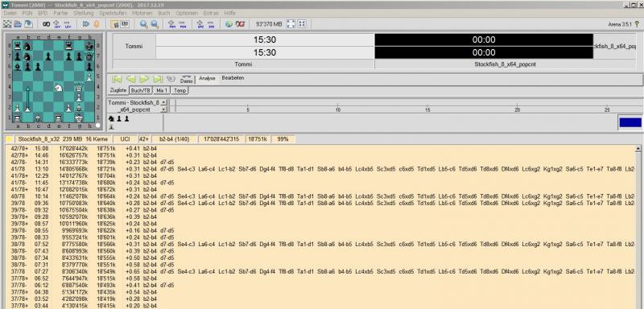Click the 93'370 MB memory value

(x=269, y=24)
